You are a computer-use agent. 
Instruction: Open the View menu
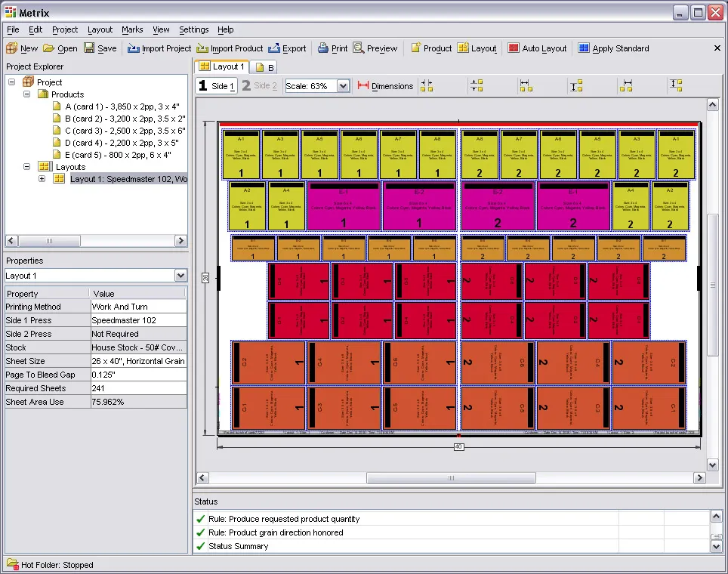161,29
